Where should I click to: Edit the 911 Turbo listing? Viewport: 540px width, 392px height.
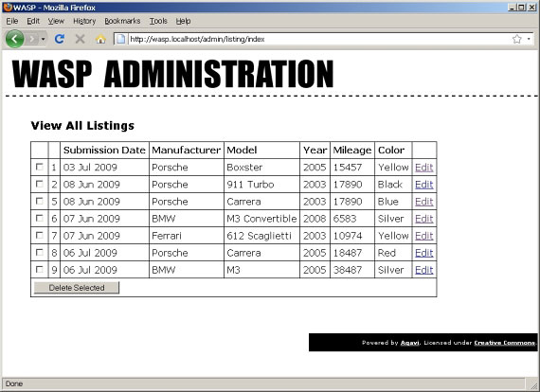pos(423,185)
